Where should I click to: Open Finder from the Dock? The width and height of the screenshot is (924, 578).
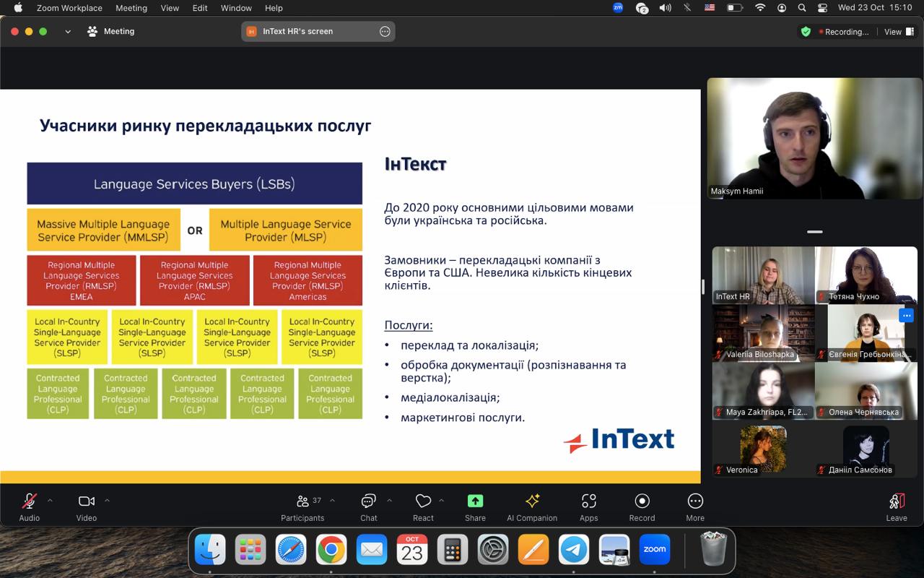[x=210, y=551]
